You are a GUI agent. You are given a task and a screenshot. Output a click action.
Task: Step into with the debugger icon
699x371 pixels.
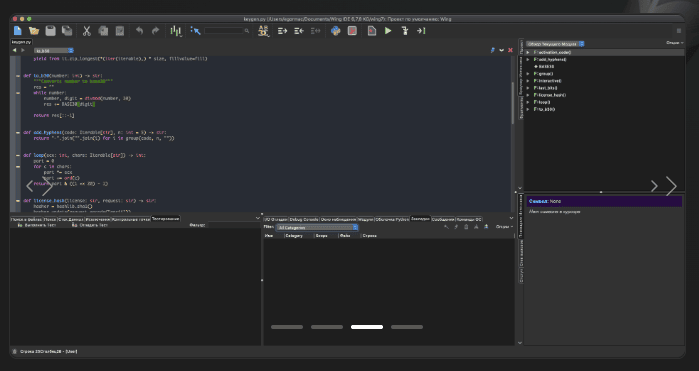[405, 31]
